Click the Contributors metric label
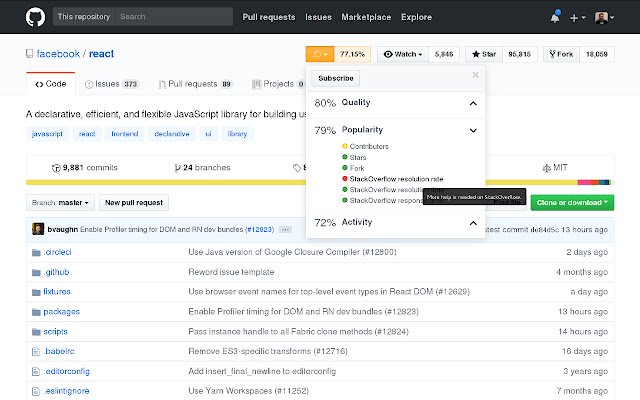Image resolution: width=640 pixels, height=400 pixels. pyautogui.click(x=369, y=147)
